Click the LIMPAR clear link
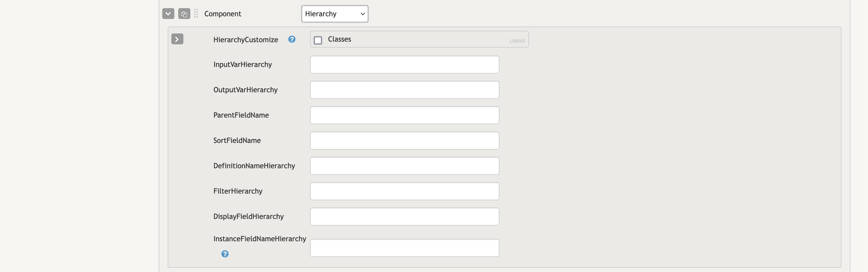Screen dimensions: 868x272 (517, 41)
